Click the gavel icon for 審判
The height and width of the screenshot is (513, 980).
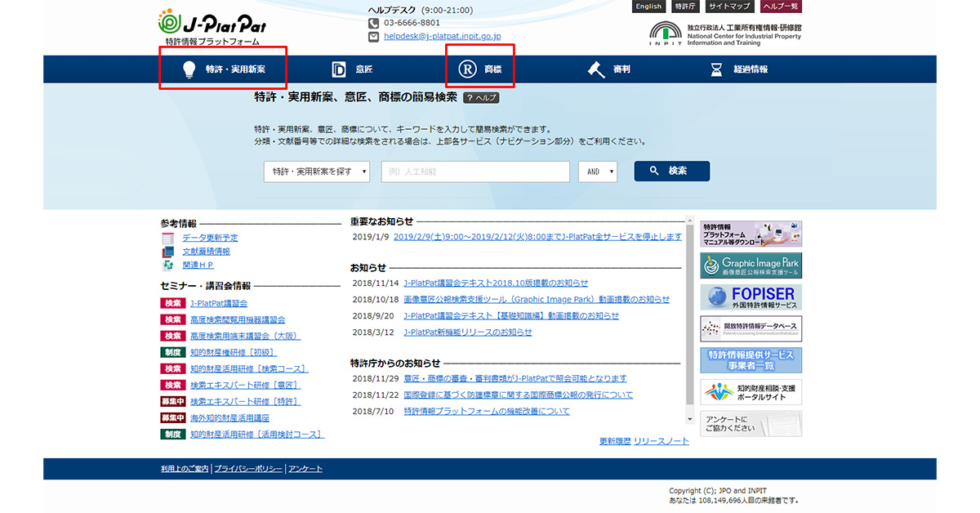[x=595, y=69]
